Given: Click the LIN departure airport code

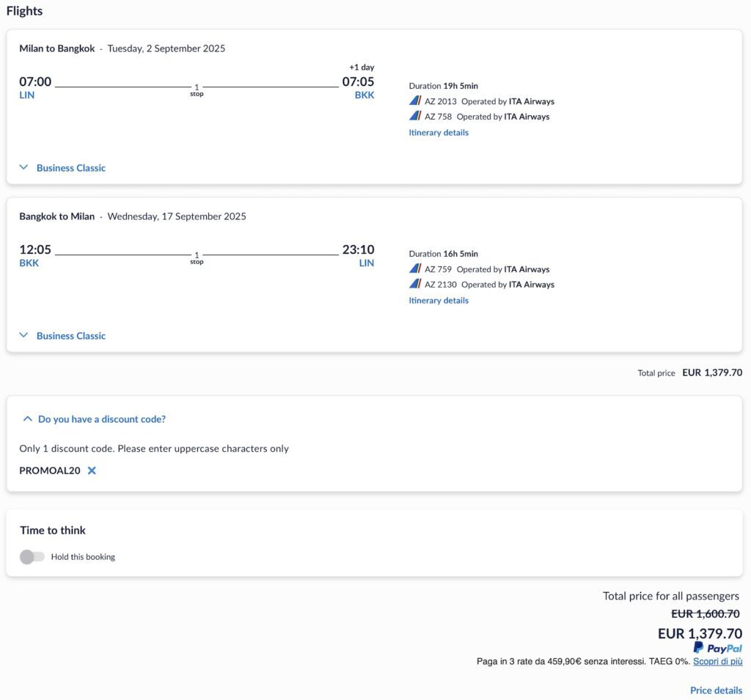Looking at the screenshot, I should (x=27, y=95).
